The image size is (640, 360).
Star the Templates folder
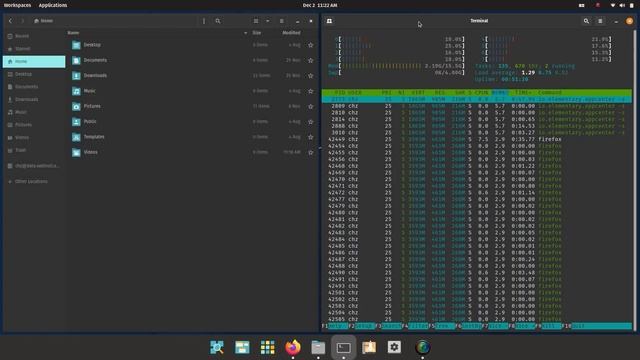[x=311, y=137]
